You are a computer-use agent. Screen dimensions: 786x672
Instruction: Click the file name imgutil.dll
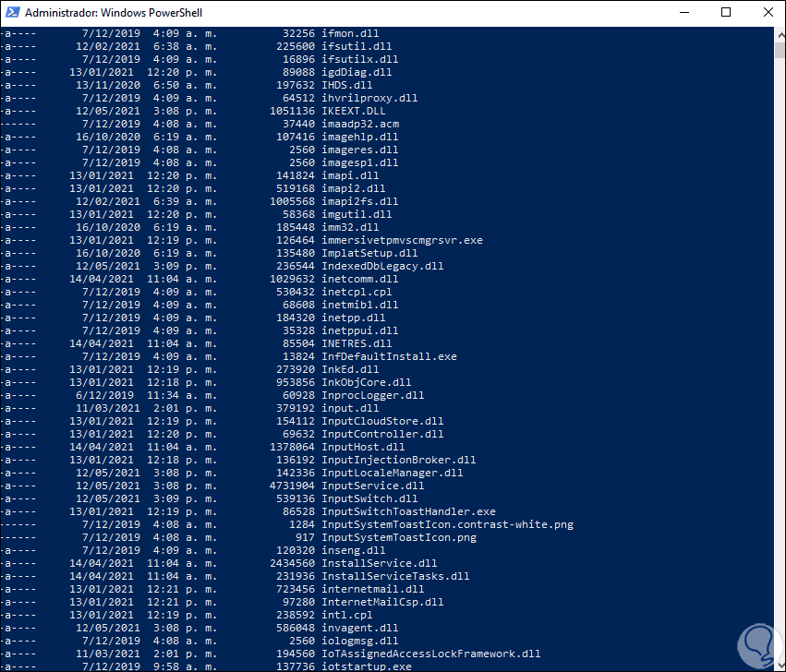357,214
